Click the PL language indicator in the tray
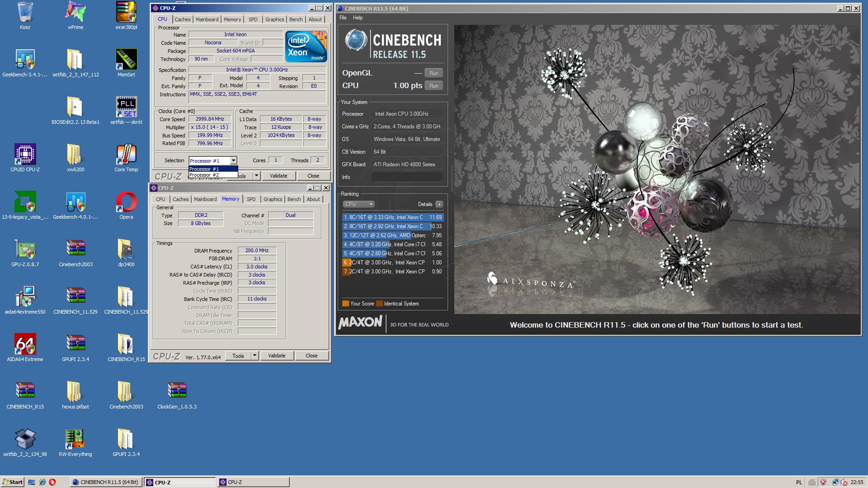 pyautogui.click(x=799, y=483)
